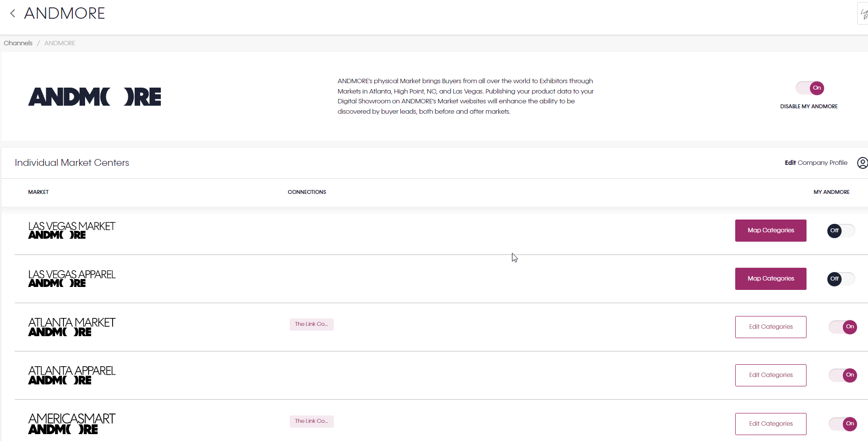Click the large ANDMORE logo

(x=94, y=96)
